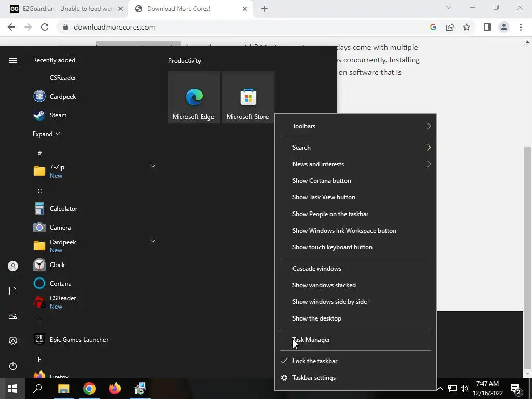532x399 pixels.
Task: Choose Show windows stacked
Action: click(x=355, y=285)
